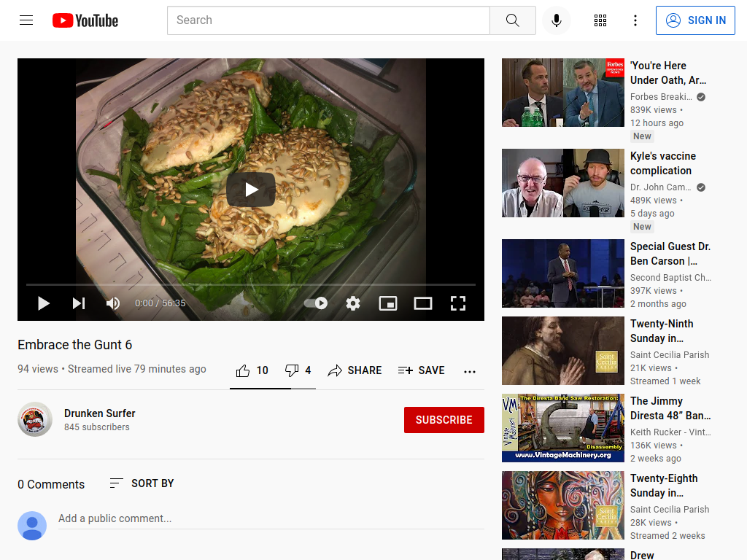Open more actions ellipsis under video

[470, 371]
